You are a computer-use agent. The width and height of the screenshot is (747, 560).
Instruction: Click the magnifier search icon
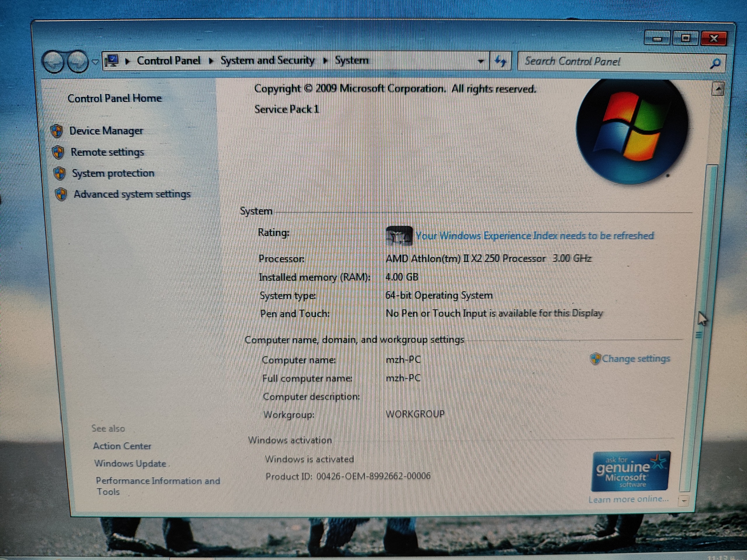tap(715, 63)
